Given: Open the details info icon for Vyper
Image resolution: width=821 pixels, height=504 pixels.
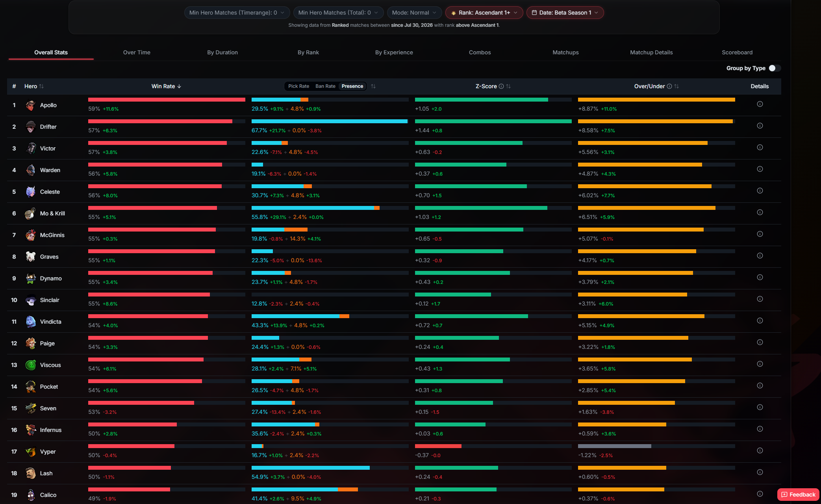Looking at the screenshot, I should 760,451.
